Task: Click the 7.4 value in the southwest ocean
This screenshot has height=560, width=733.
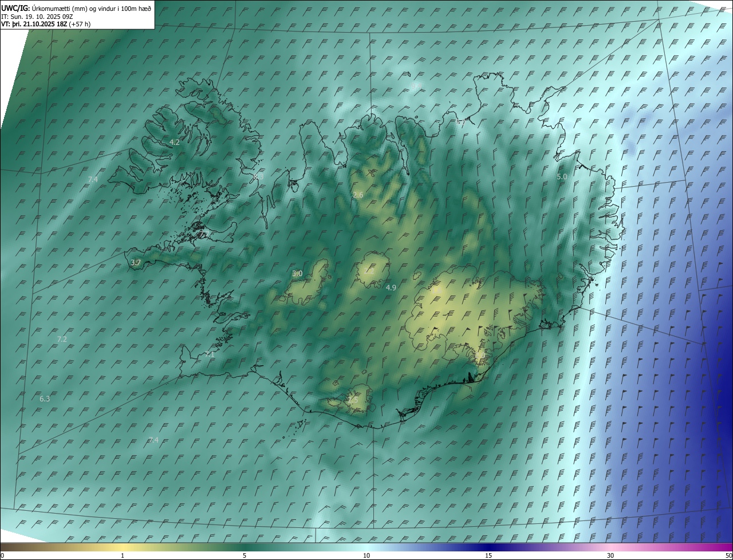Action: [153, 440]
